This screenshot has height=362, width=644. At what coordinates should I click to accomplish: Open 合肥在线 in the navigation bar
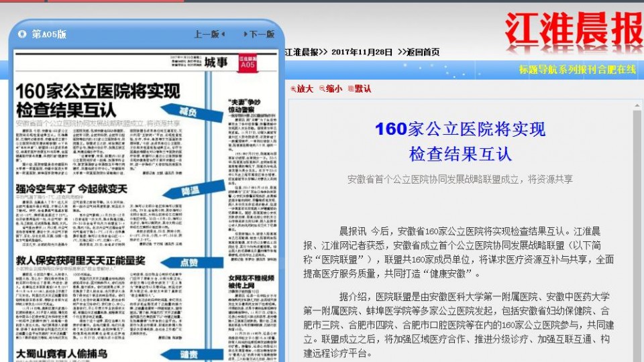617,69
